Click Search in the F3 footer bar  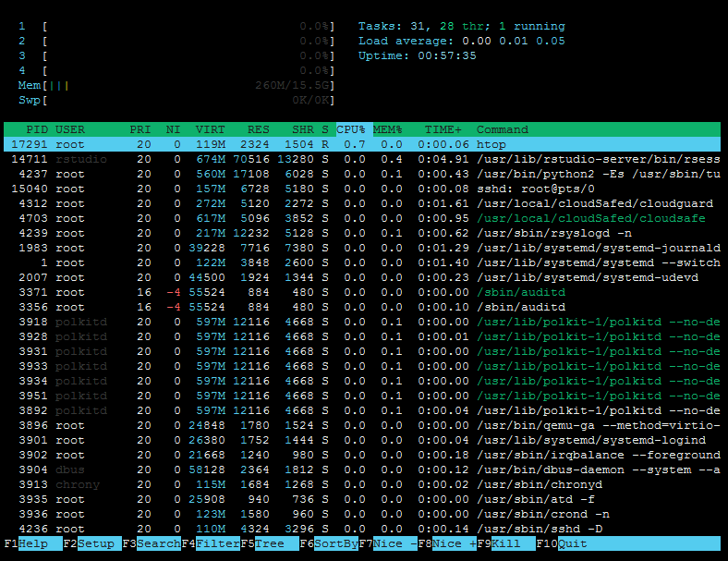pos(152,543)
